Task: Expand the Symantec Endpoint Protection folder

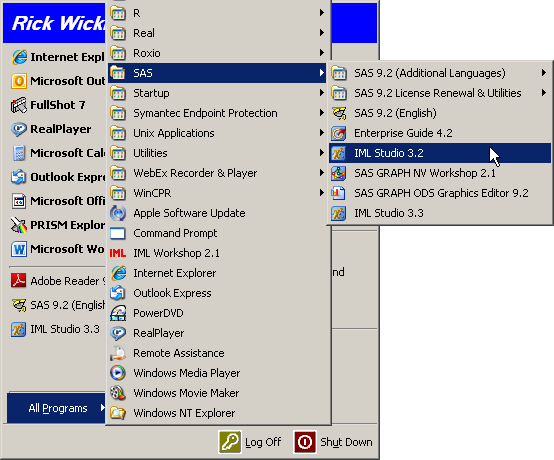Action: pos(217,113)
